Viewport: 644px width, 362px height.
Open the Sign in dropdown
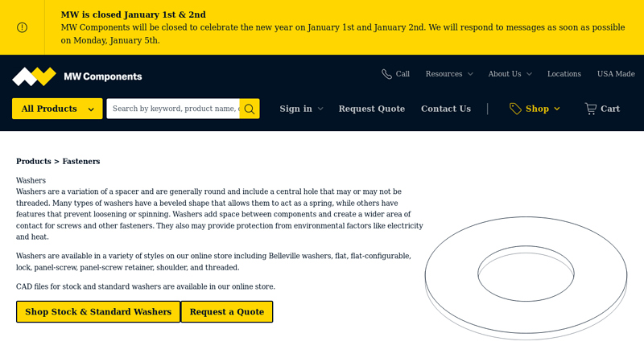[301, 109]
